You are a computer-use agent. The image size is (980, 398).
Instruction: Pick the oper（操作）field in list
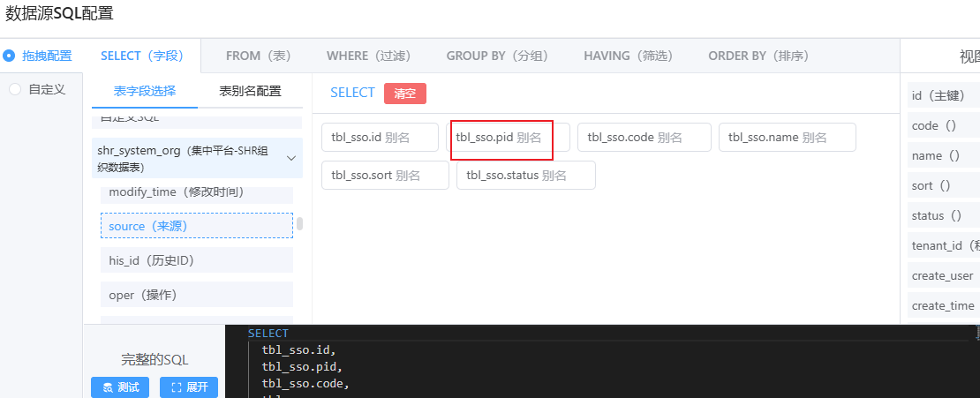tap(196, 295)
